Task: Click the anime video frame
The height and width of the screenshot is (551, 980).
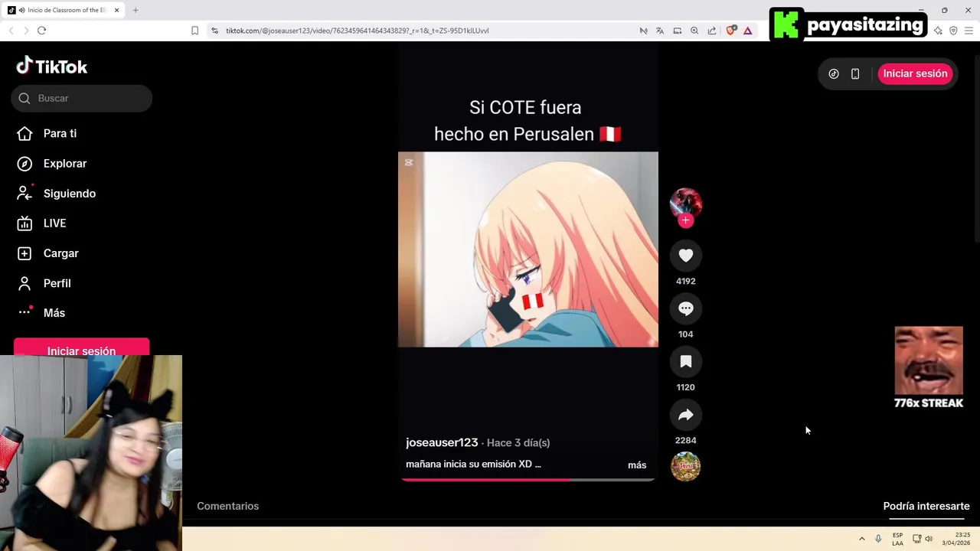Action: 528,249
